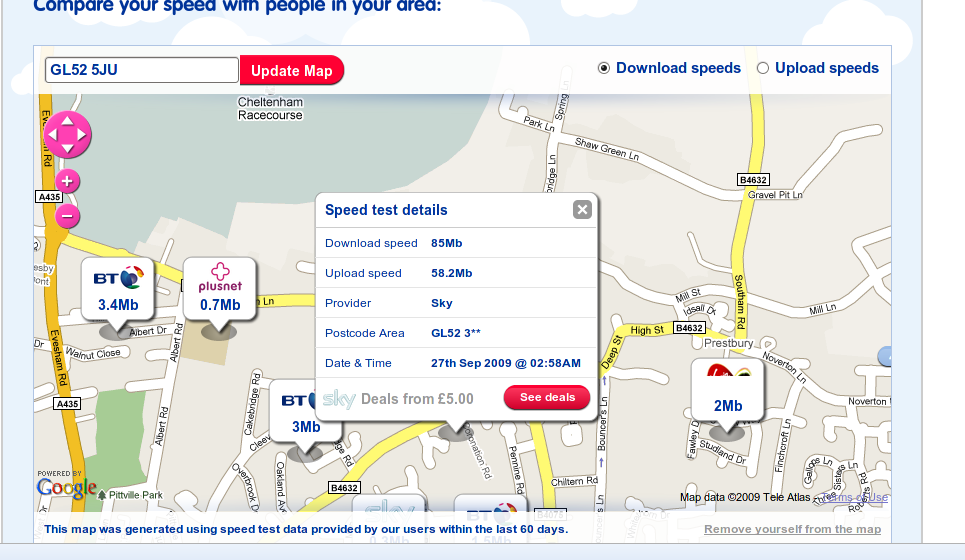Screen dimensions: 965x560
Task: Click the Sky logo in the popup
Action: 339,399
